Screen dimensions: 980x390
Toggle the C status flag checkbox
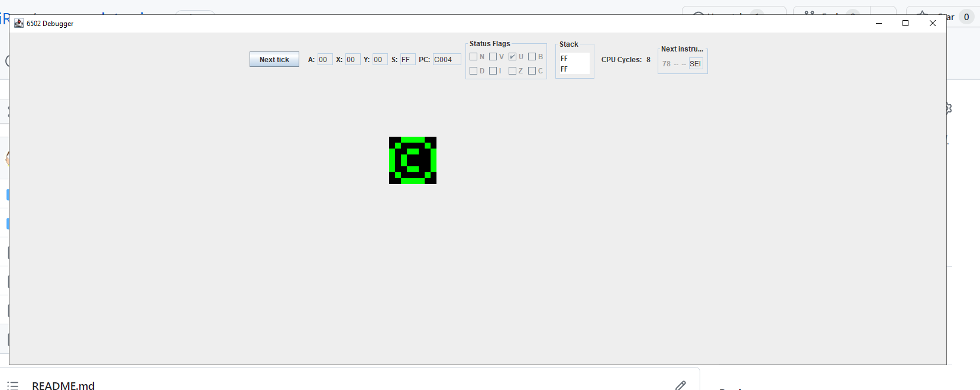[532, 71]
